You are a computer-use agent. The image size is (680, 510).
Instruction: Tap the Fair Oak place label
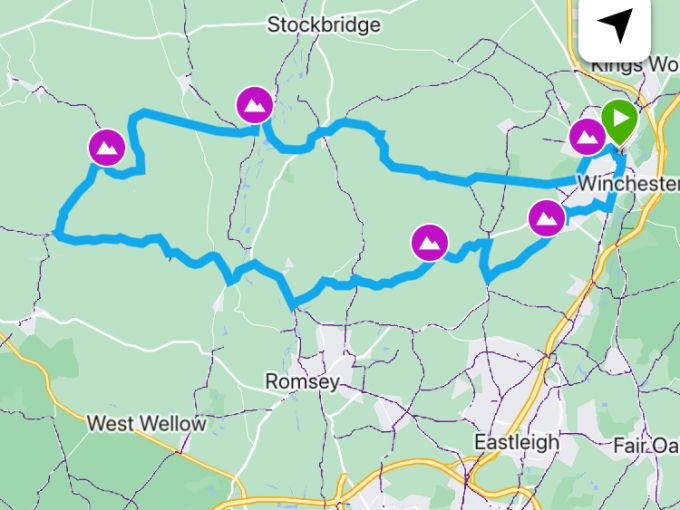pyautogui.click(x=647, y=446)
